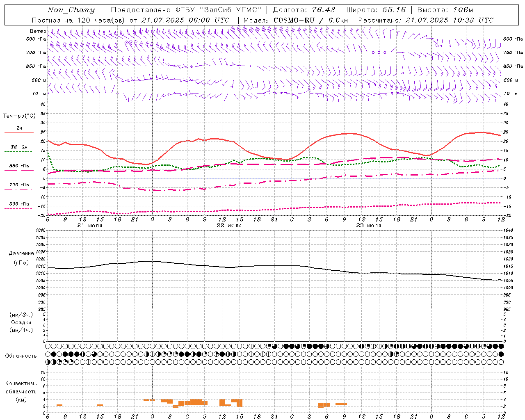Screen dimensions: 525x420
Task: Click the '(мм/1ч.)' precipitation unit label
Action: 21,330
